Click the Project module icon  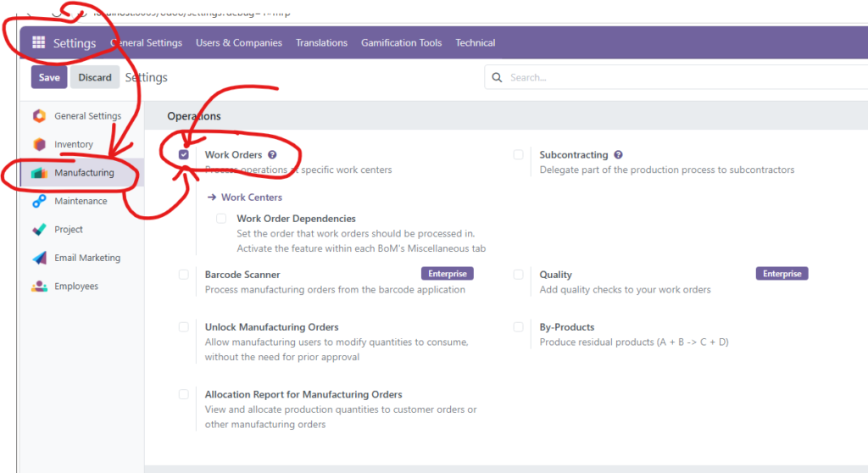click(x=39, y=230)
